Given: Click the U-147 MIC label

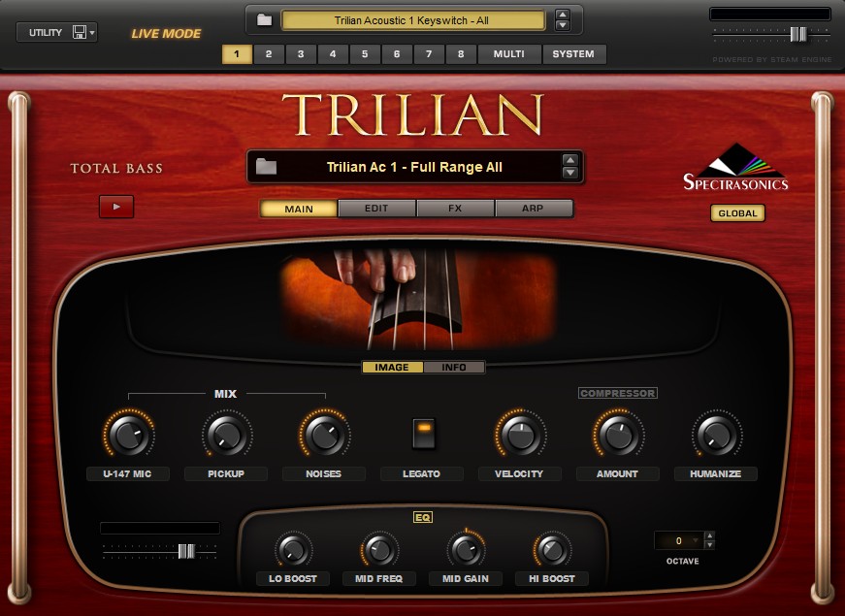Looking at the screenshot, I should coord(128,473).
